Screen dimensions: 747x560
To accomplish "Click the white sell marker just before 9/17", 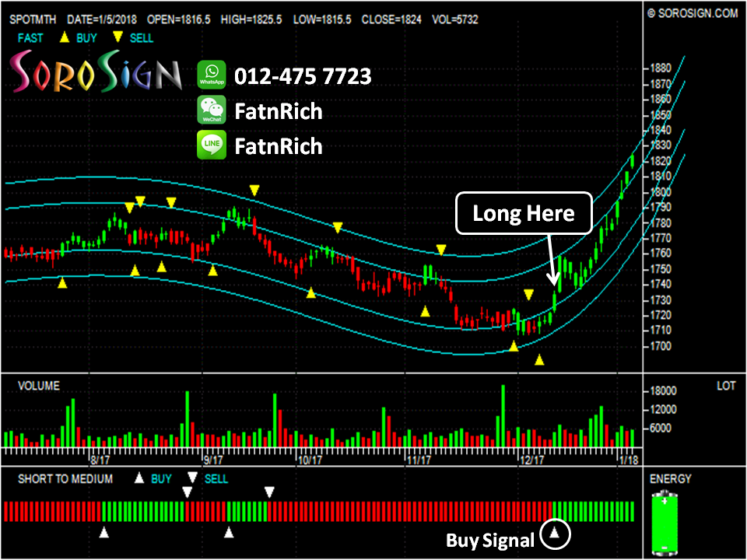I will (x=188, y=492).
